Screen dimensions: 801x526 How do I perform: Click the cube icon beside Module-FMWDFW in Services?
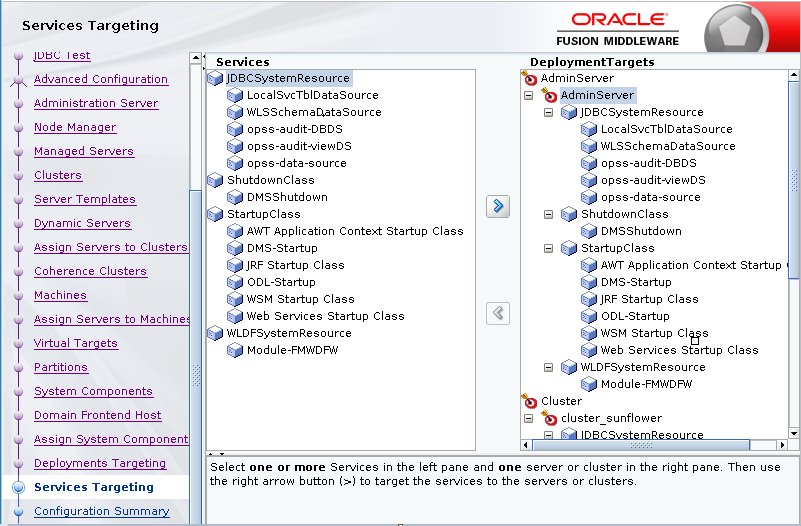(x=235, y=350)
